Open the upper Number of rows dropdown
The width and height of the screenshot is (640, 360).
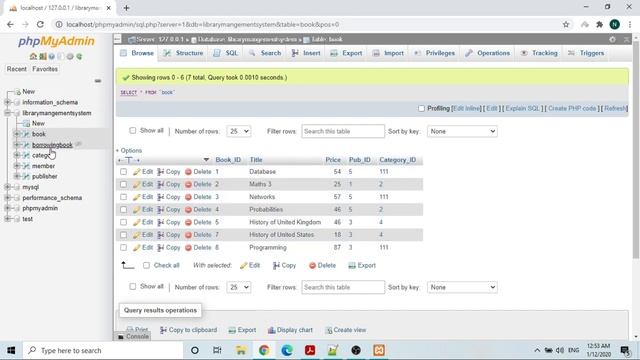tap(239, 131)
